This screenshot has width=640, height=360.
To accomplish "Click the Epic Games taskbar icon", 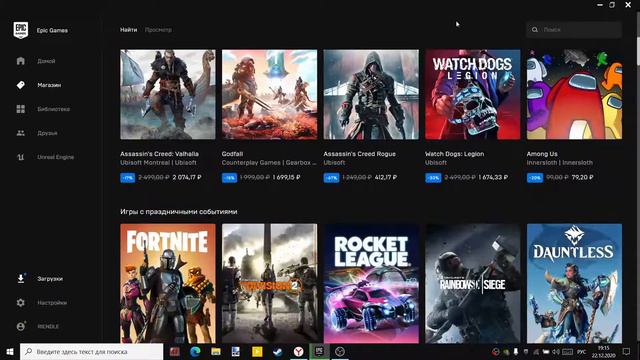I will click(319, 351).
